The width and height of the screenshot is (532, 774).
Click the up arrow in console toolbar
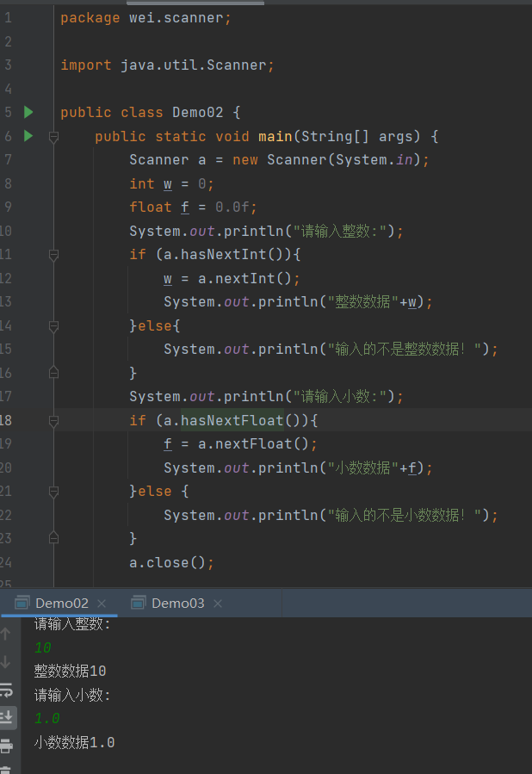point(6,635)
